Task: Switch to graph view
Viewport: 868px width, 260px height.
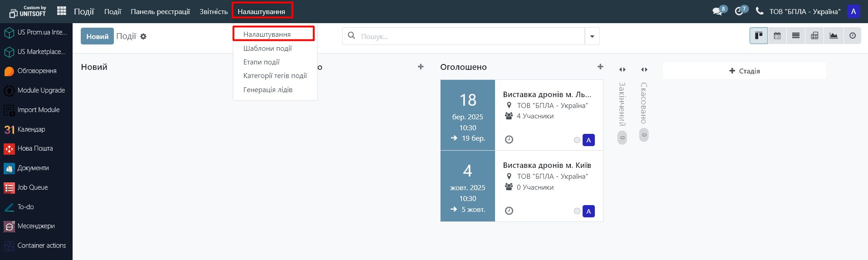Action: click(x=834, y=36)
